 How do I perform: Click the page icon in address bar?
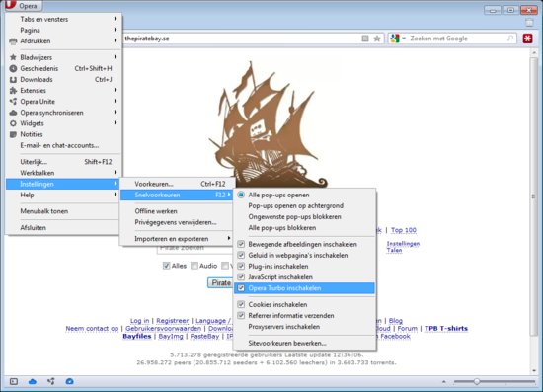coord(365,39)
